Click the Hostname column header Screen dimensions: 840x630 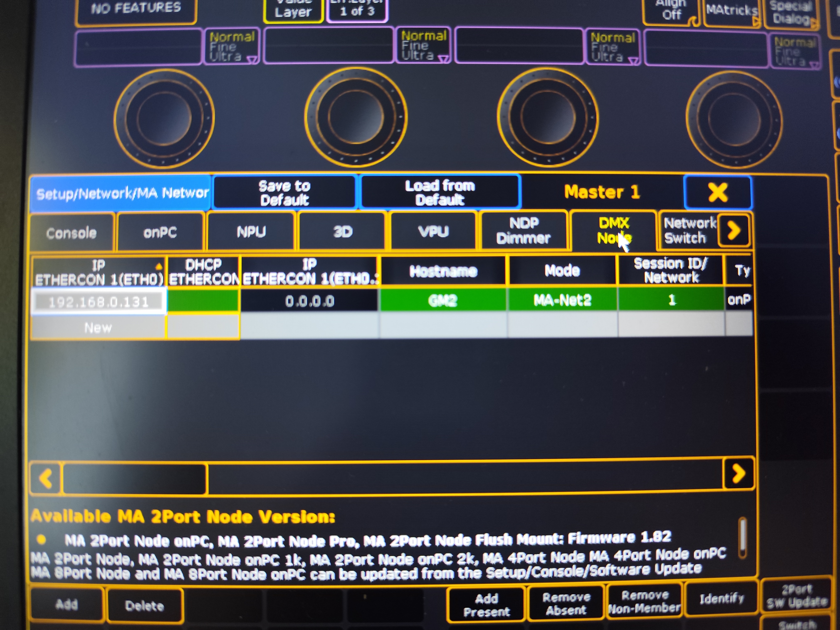click(443, 270)
